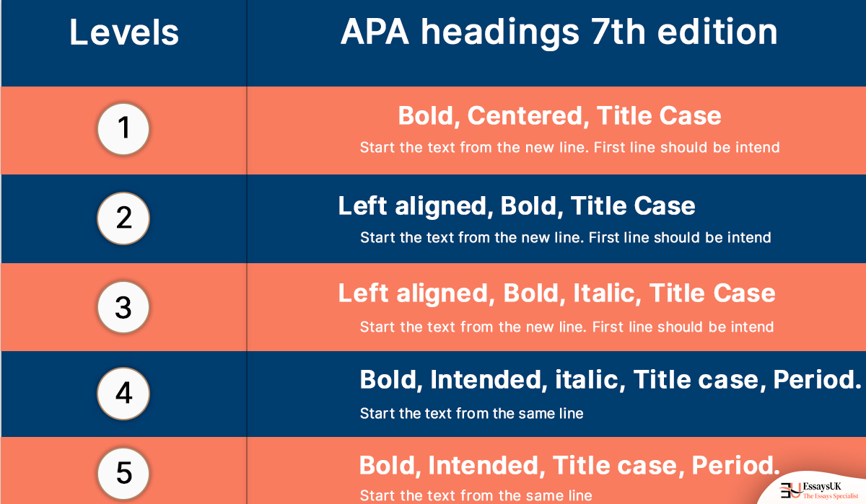Image resolution: width=866 pixels, height=504 pixels.
Task: Click the level 2 new line instruction text
Action: coord(566,237)
